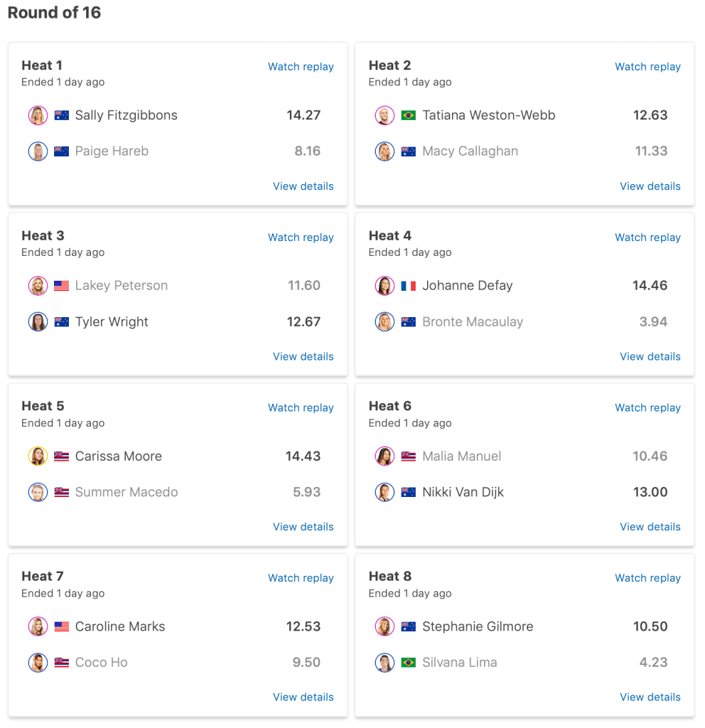Image resolution: width=705 pixels, height=728 pixels.
Task: Click Carissa Moore's yellow-ringed avatar
Action: pyautogui.click(x=38, y=456)
